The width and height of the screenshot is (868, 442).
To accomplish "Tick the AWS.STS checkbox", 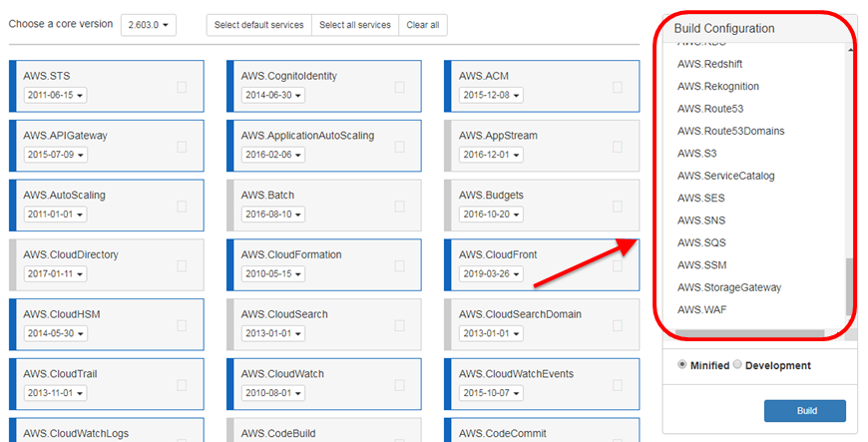I will [182, 87].
